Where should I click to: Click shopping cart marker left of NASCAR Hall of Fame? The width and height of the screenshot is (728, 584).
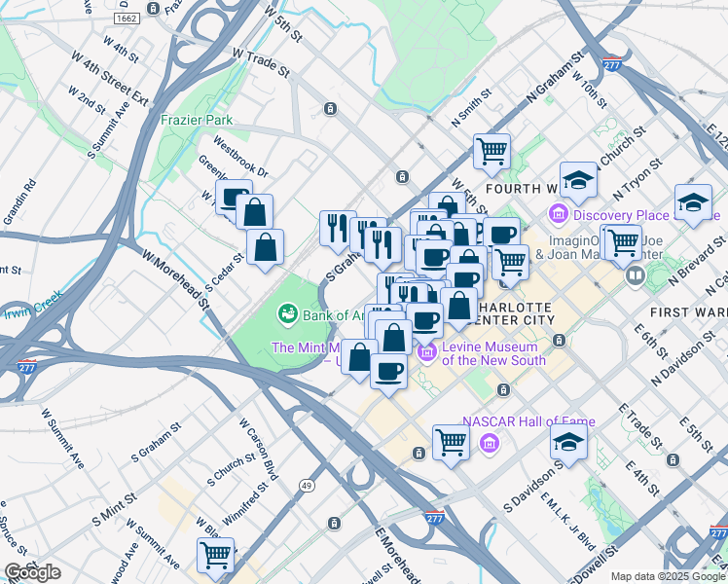point(451,443)
